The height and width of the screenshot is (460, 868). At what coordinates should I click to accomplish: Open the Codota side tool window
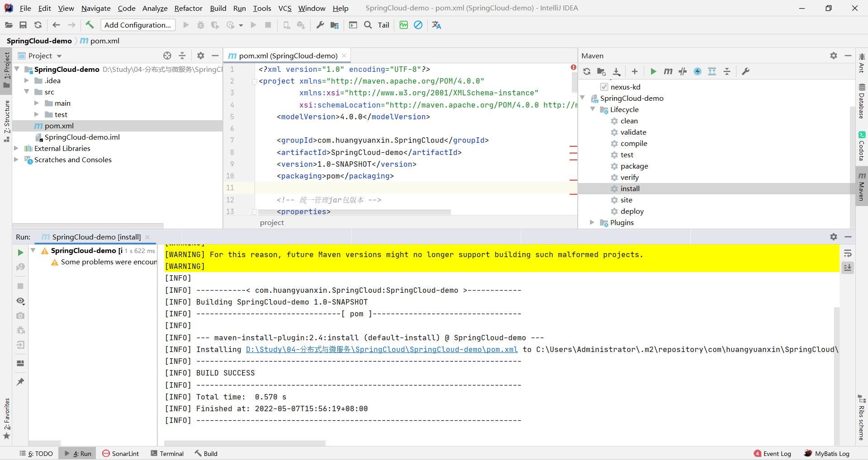(x=862, y=146)
